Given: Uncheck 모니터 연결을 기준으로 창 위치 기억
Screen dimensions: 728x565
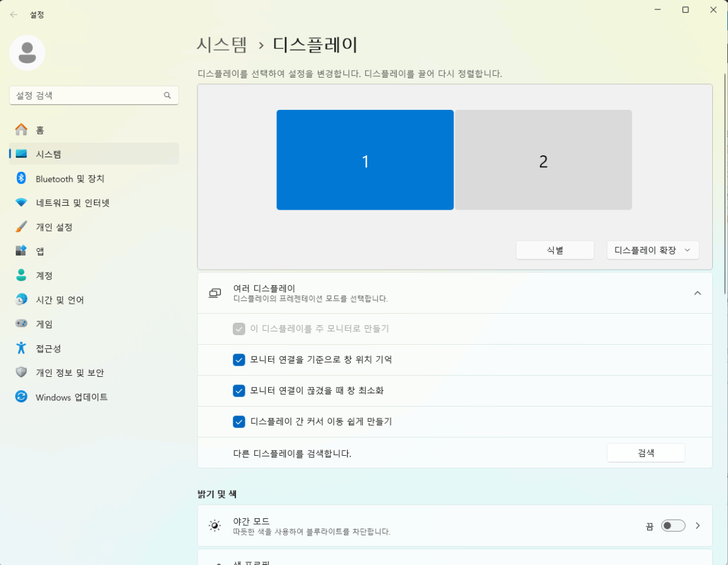Looking at the screenshot, I should click(239, 360).
